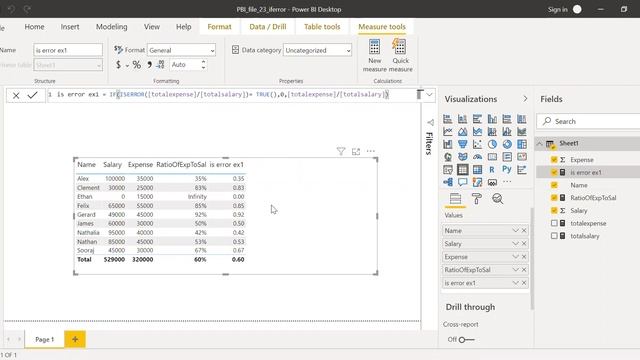Choose the Area chart visualization
This screenshot has height=360, width=640.
(x=462, y=132)
